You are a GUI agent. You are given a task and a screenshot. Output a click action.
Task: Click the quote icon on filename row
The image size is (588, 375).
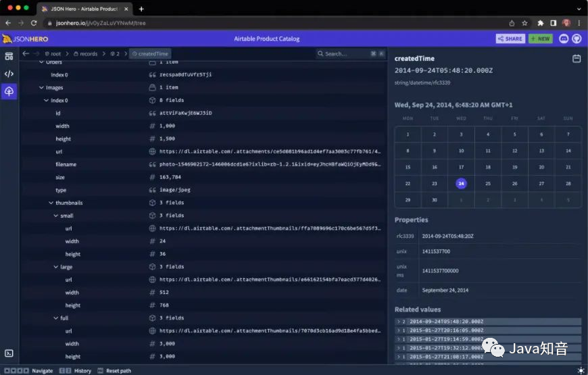point(152,164)
